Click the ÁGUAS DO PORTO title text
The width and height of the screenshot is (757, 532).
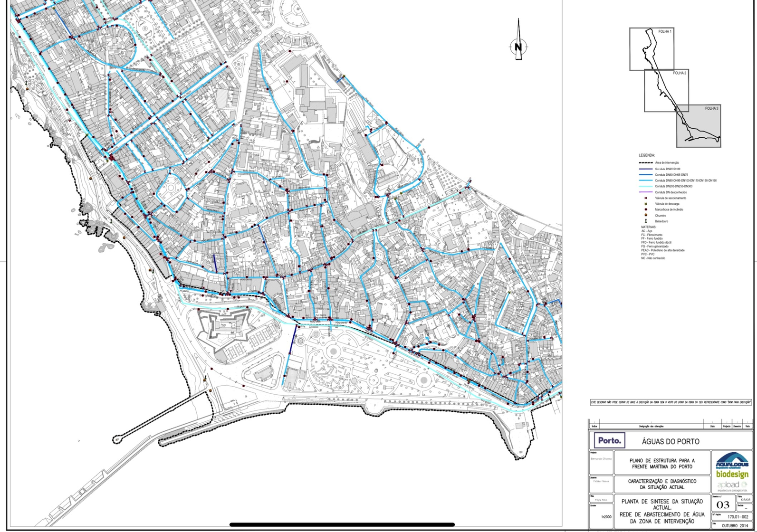click(671, 442)
